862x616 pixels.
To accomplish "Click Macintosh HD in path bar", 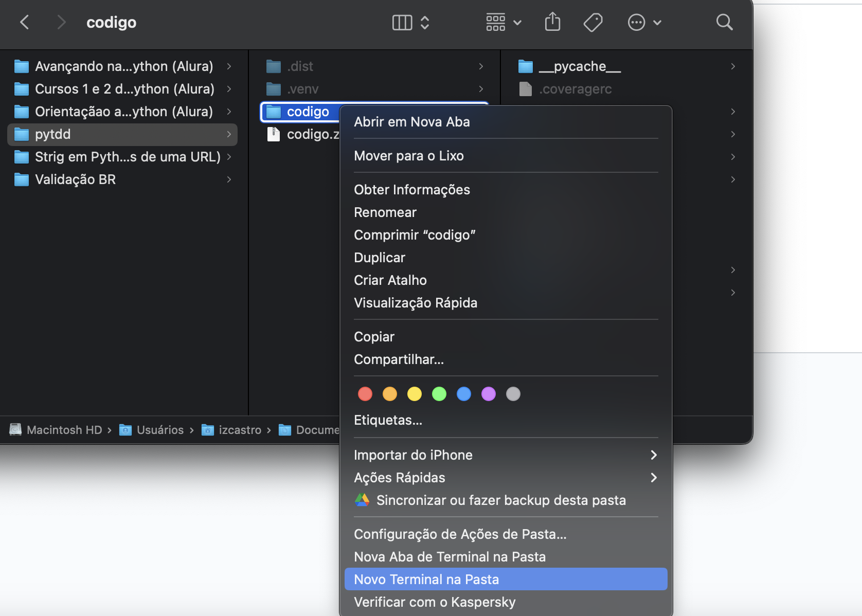I will point(56,430).
